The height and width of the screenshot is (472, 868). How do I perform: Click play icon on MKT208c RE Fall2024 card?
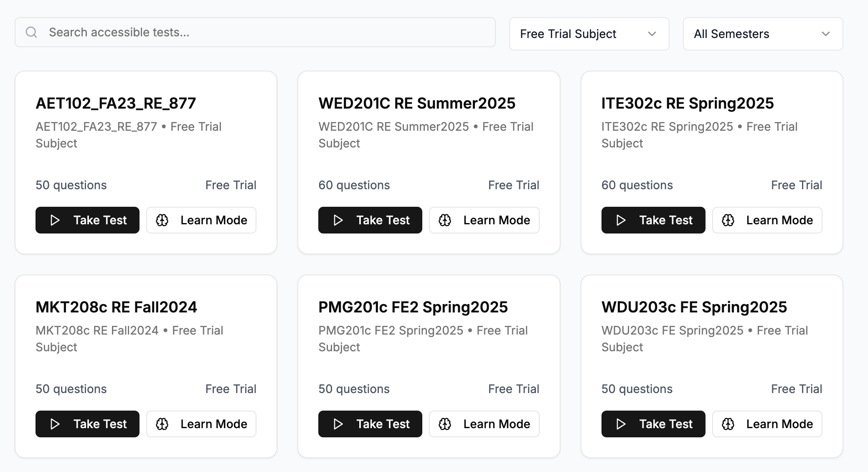[55, 424]
